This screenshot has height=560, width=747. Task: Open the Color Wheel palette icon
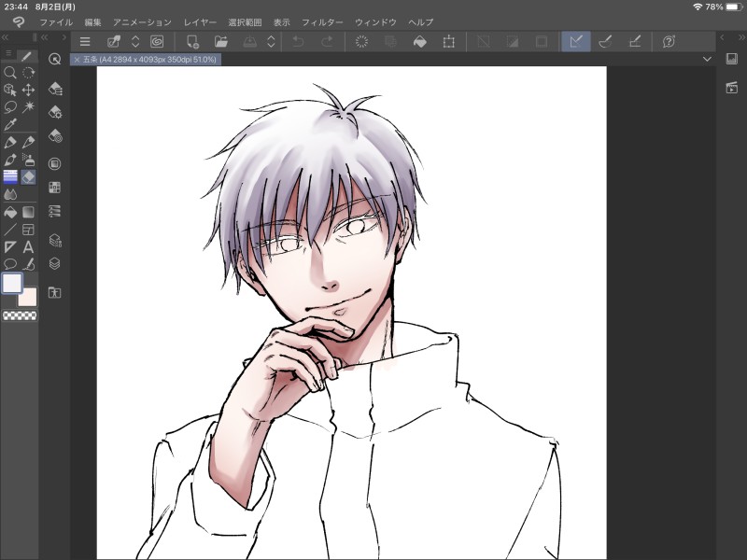click(x=55, y=164)
